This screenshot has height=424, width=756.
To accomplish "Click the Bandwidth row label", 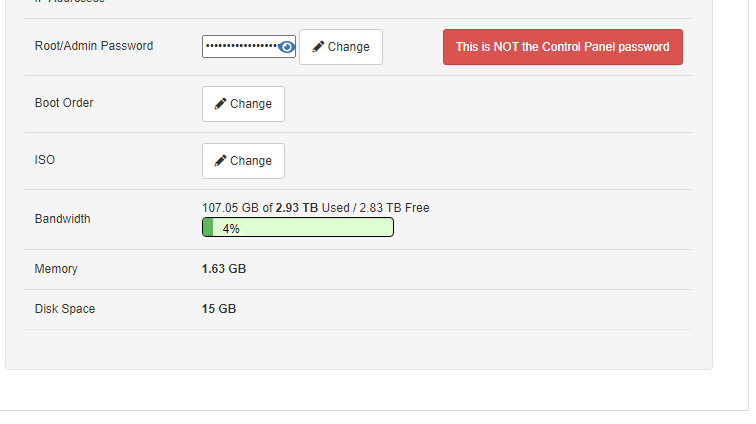I will [x=62, y=219].
